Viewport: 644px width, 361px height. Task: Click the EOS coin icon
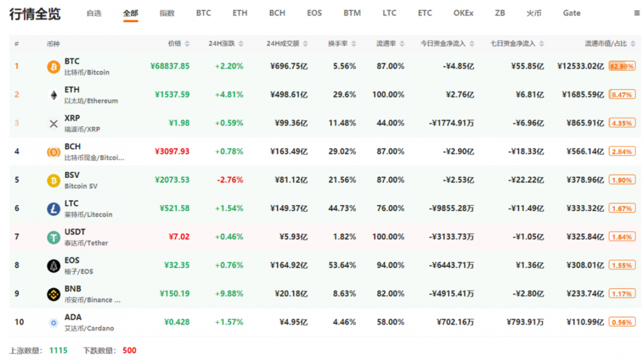(x=54, y=266)
